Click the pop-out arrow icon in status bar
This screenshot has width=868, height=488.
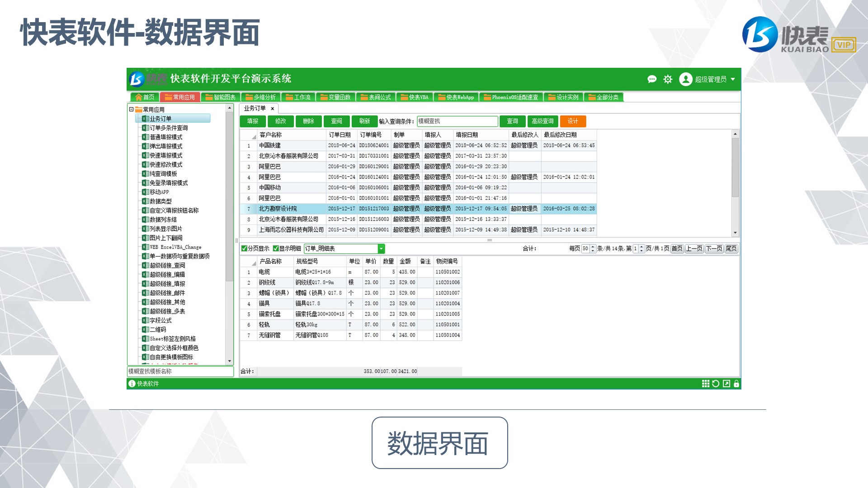pyautogui.click(x=726, y=384)
